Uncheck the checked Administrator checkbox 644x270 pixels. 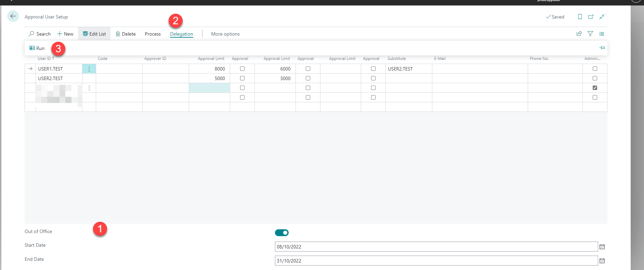point(595,88)
